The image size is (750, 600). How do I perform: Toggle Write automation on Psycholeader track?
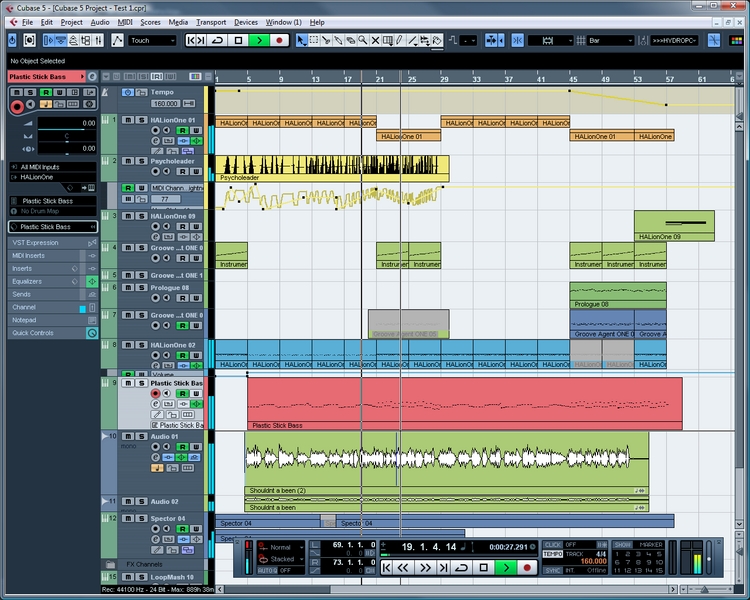pyautogui.click(x=196, y=172)
